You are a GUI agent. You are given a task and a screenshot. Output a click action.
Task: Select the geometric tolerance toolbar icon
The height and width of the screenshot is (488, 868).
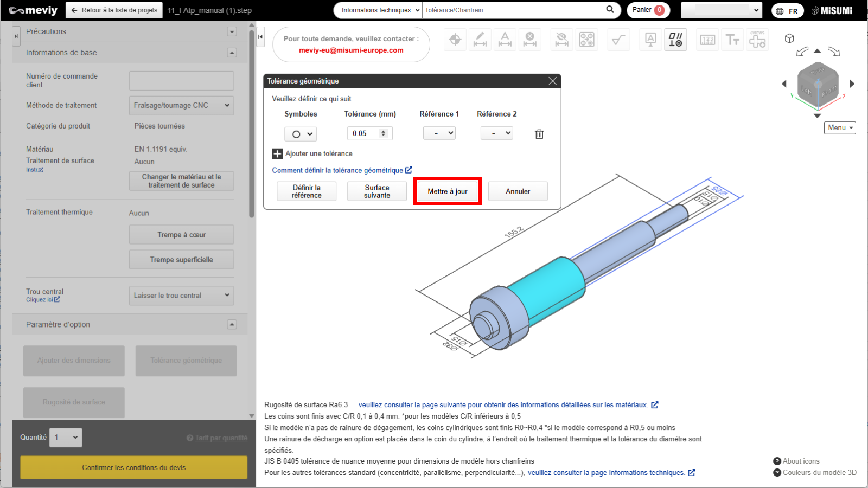(675, 40)
